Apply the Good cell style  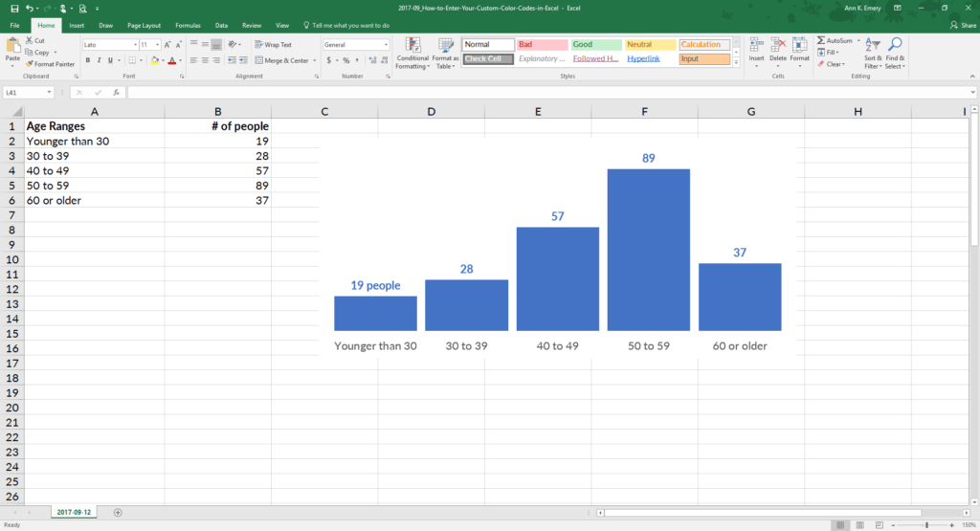pyautogui.click(x=596, y=44)
